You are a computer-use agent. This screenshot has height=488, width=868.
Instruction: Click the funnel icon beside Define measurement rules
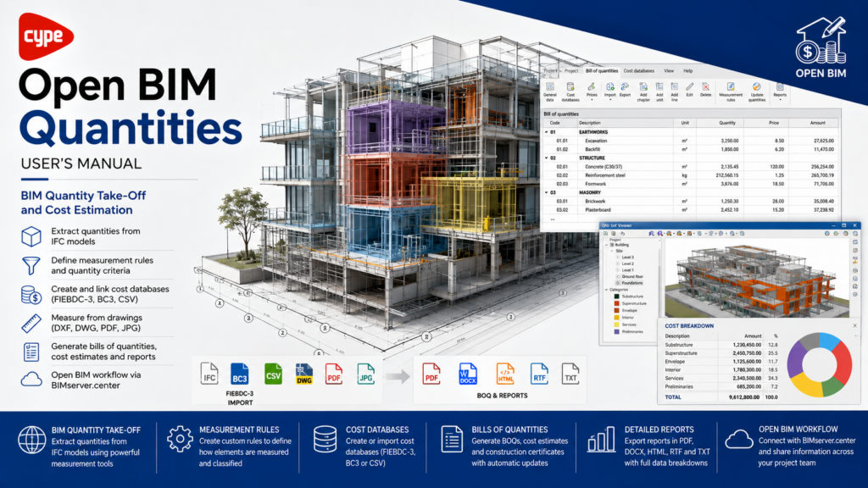31,265
